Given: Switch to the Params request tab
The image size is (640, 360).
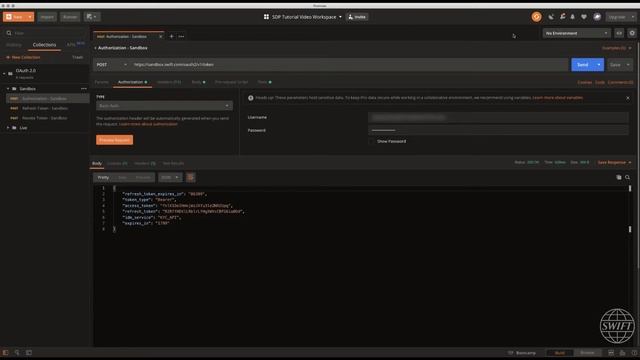Looking at the screenshot, I should (x=102, y=82).
